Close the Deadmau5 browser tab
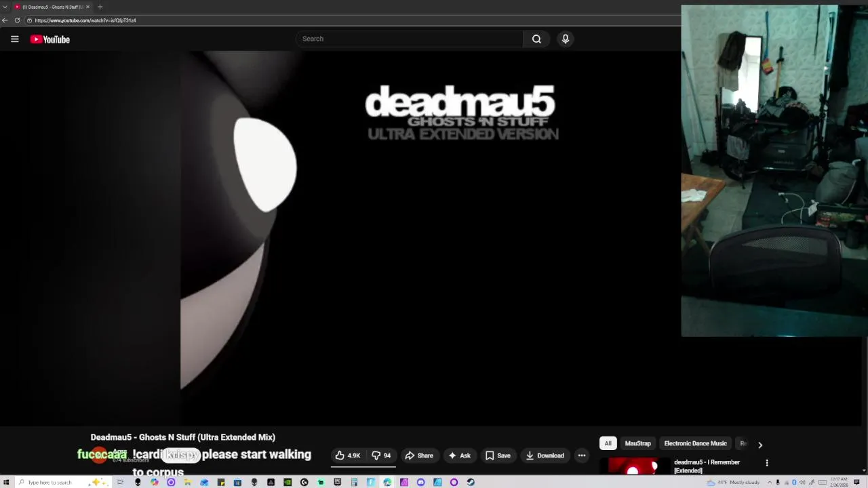 click(x=87, y=7)
